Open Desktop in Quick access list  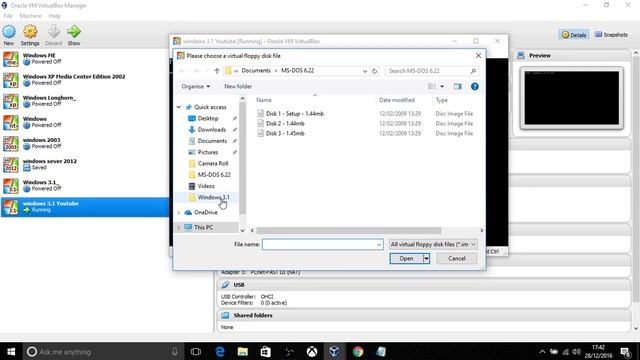coord(208,118)
